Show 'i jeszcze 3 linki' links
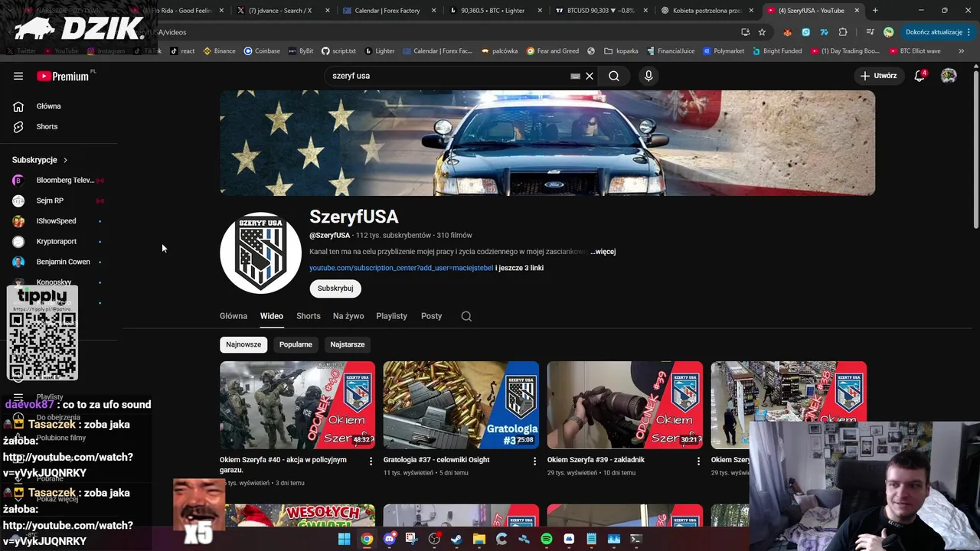This screenshot has height=551, width=980. point(520,268)
